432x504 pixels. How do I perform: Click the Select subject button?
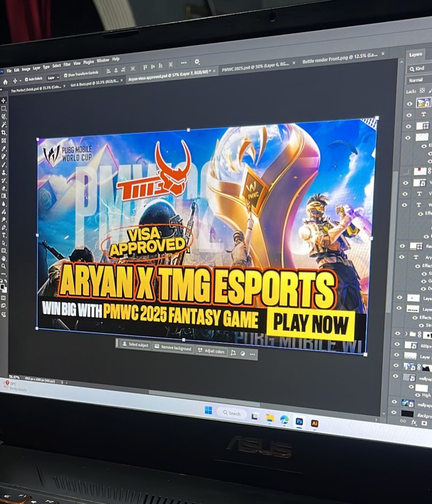click(x=135, y=345)
